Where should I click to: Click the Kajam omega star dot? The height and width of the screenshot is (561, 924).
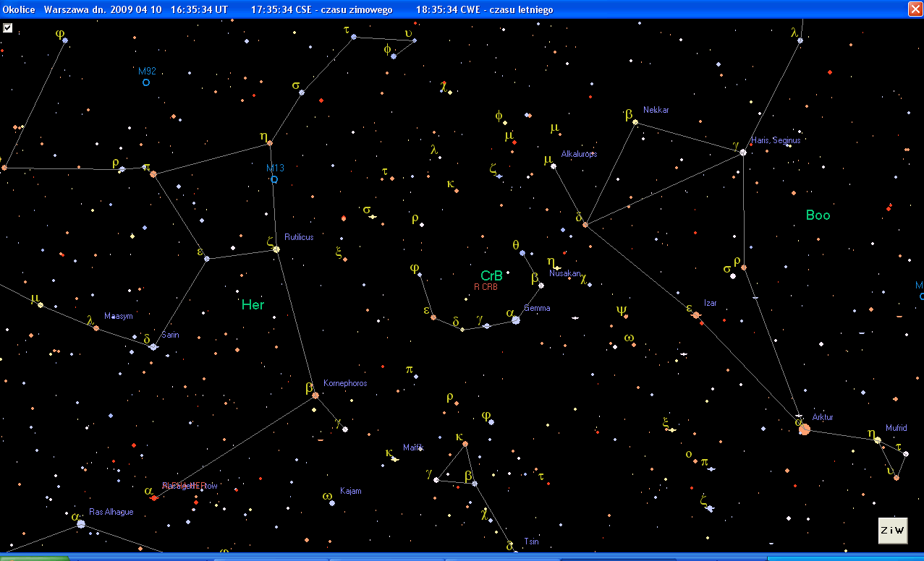[332, 502]
